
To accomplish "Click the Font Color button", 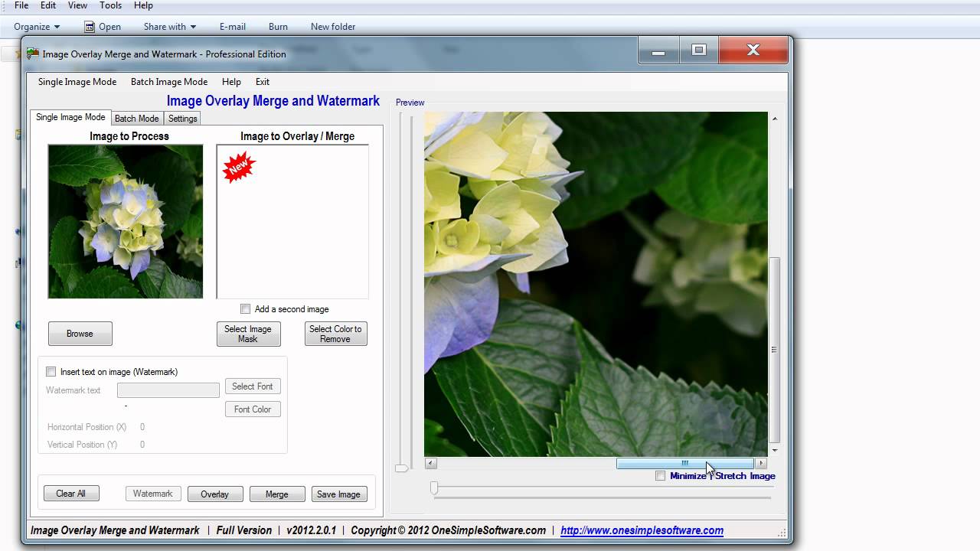I will tap(253, 409).
